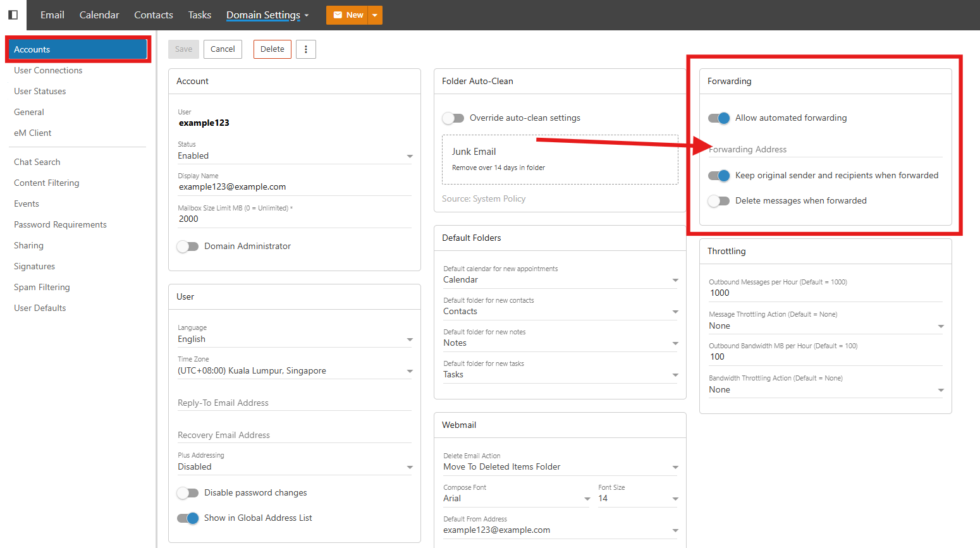Open the Plus Addressing dropdown

click(295, 467)
